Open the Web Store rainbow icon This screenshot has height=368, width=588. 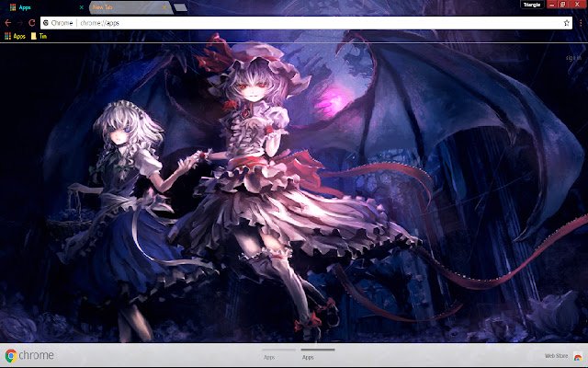click(x=578, y=356)
